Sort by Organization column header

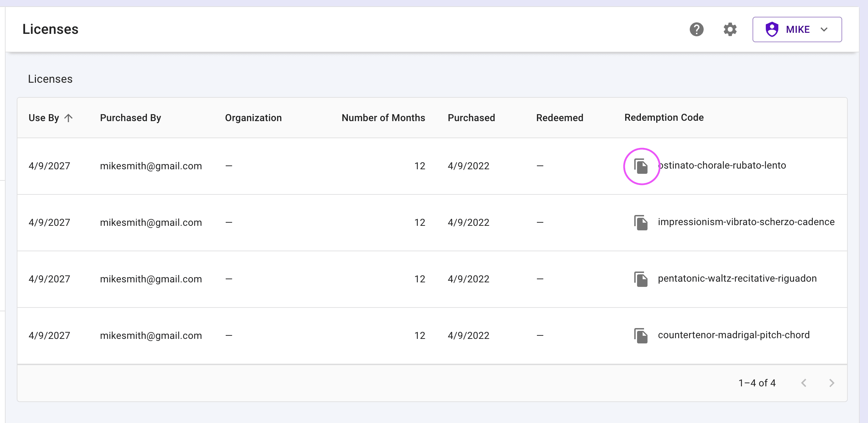click(253, 118)
